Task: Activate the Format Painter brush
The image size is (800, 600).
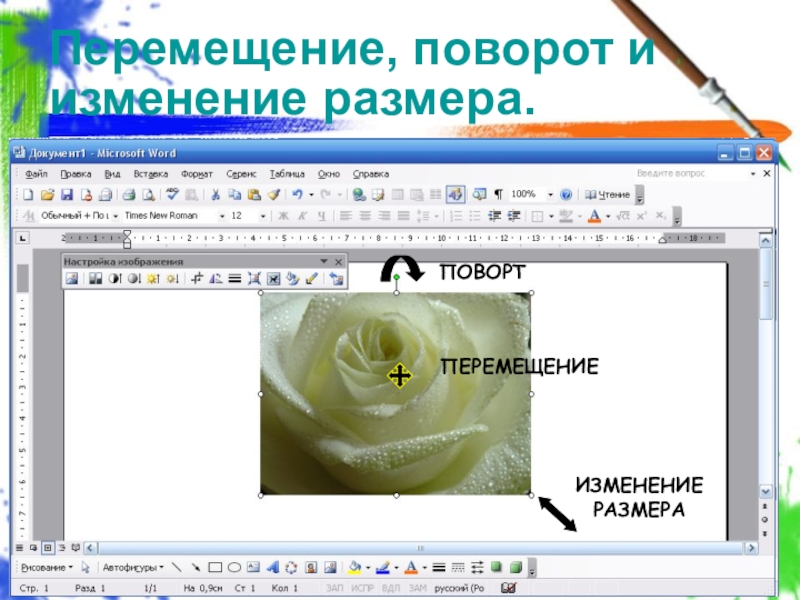Action: point(274,194)
